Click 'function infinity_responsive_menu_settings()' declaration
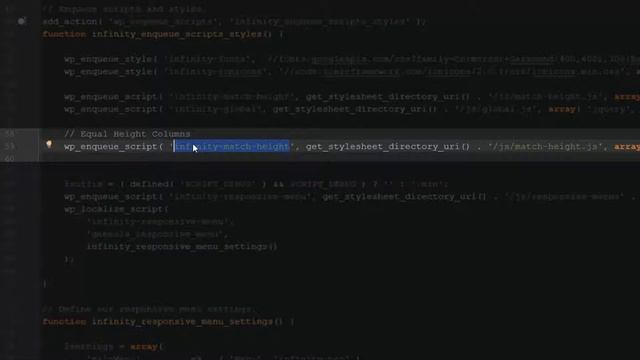This screenshot has width=640, height=360. click(x=162, y=322)
